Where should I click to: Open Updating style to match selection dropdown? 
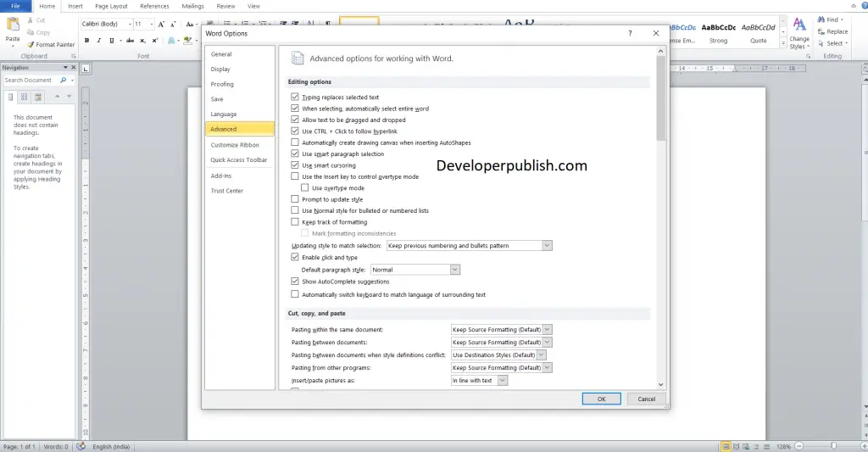(469, 245)
